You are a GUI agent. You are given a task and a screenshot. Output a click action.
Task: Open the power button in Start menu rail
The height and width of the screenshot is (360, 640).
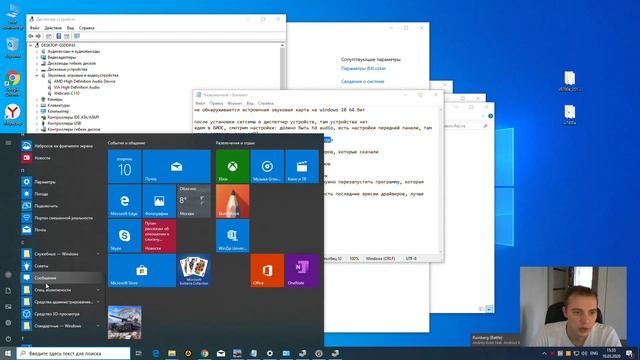tap(8, 339)
